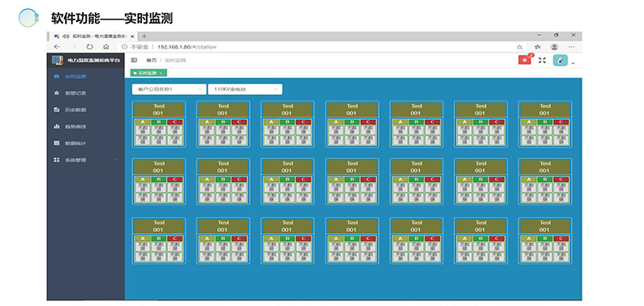Click the browser refresh icon
The width and height of the screenshot is (644, 306).
click(89, 47)
